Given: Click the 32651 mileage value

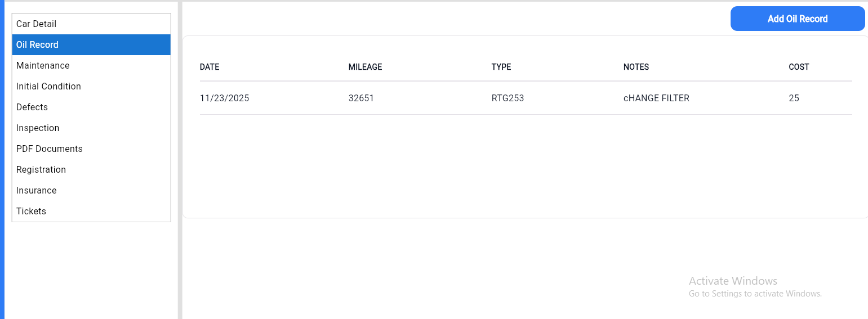Looking at the screenshot, I should coord(361,98).
